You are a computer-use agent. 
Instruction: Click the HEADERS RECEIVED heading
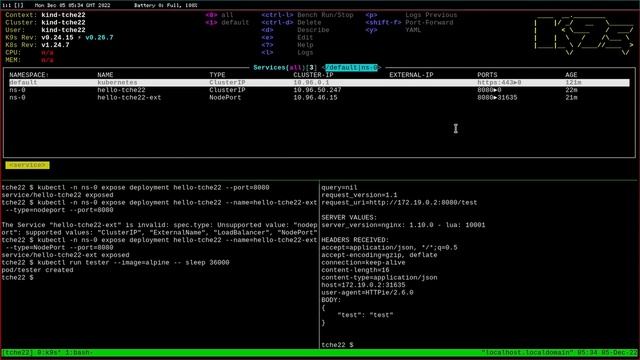coord(355,240)
